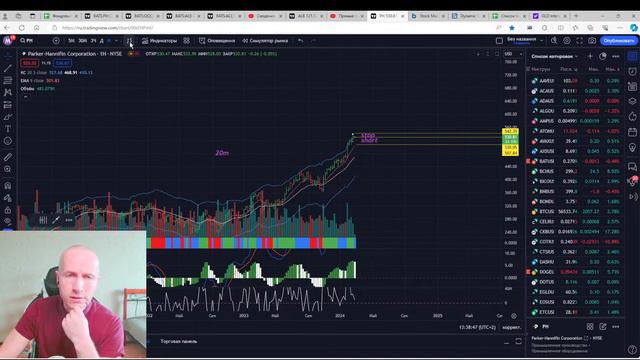Open indicator templates grid icon
The height and width of the screenshot is (360, 640).
tap(187, 41)
